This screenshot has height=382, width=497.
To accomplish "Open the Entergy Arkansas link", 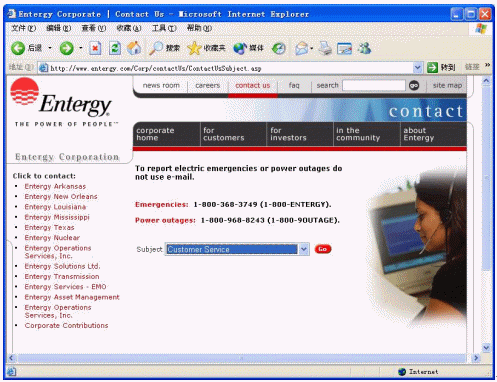I will [55, 186].
